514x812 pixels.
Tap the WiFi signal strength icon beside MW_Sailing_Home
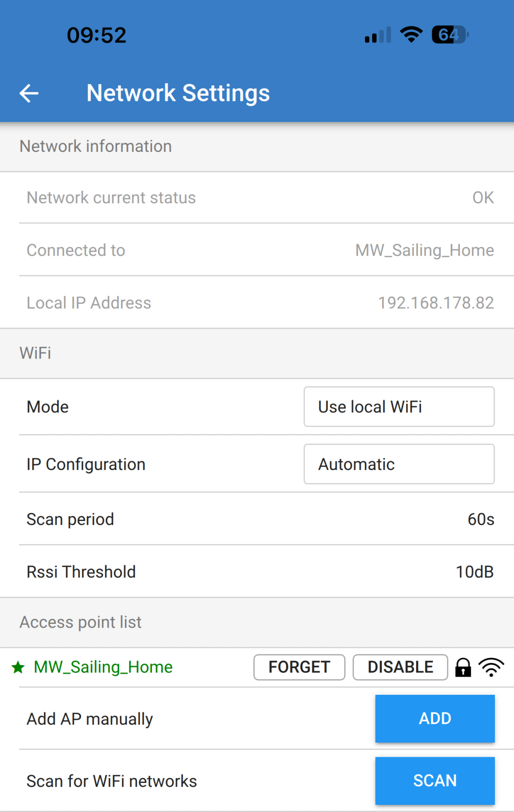click(491, 667)
